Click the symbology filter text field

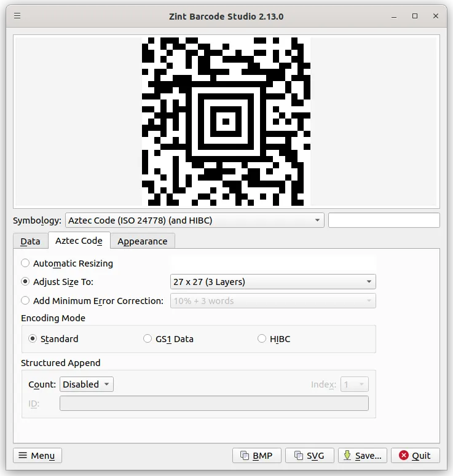(x=384, y=220)
